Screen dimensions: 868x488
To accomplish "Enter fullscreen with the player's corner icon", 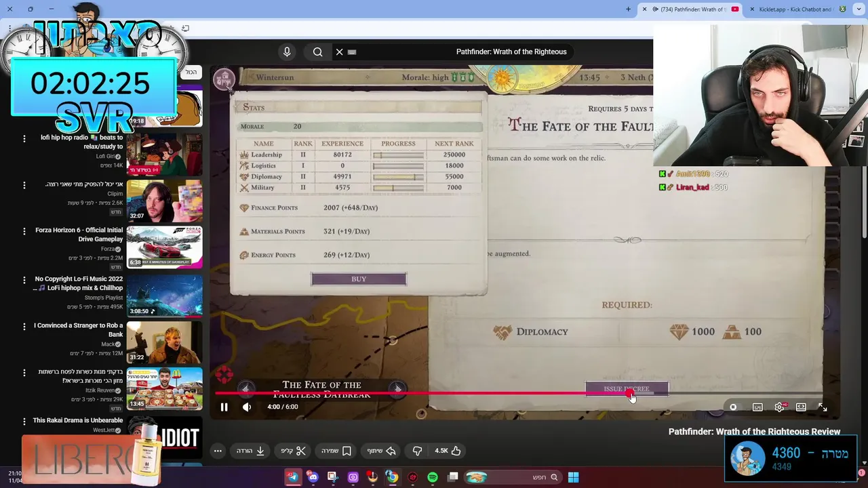I will (x=823, y=407).
